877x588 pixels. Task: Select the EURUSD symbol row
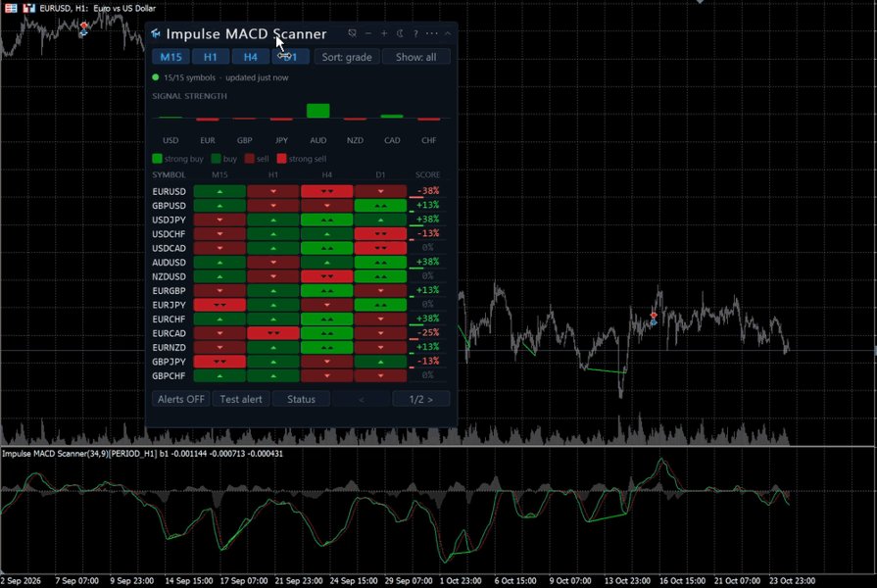point(299,191)
